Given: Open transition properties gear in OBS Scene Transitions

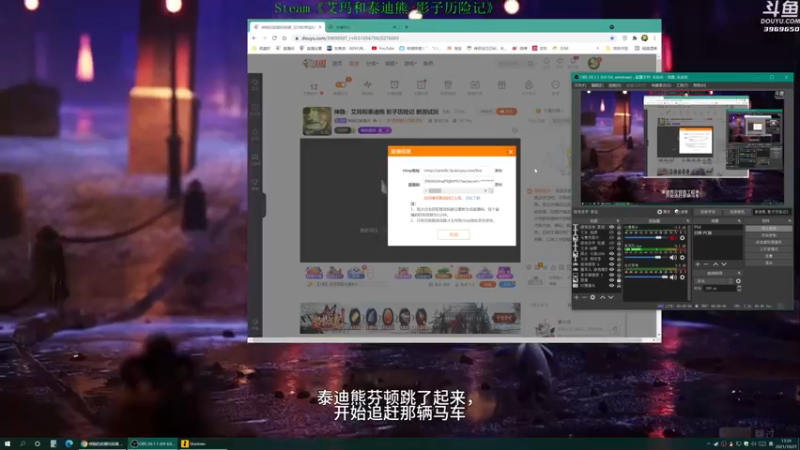Looking at the screenshot, I should (x=738, y=281).
